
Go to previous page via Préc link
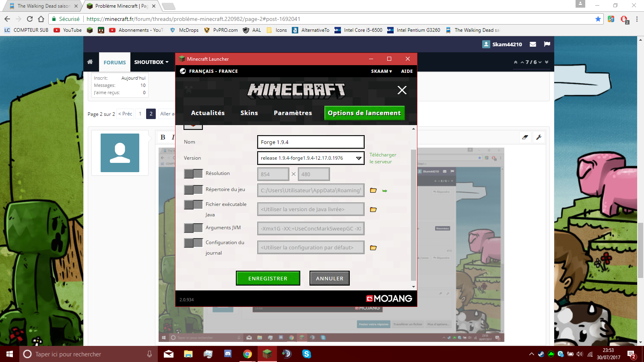pyautogui.click(x=125, y=114)
